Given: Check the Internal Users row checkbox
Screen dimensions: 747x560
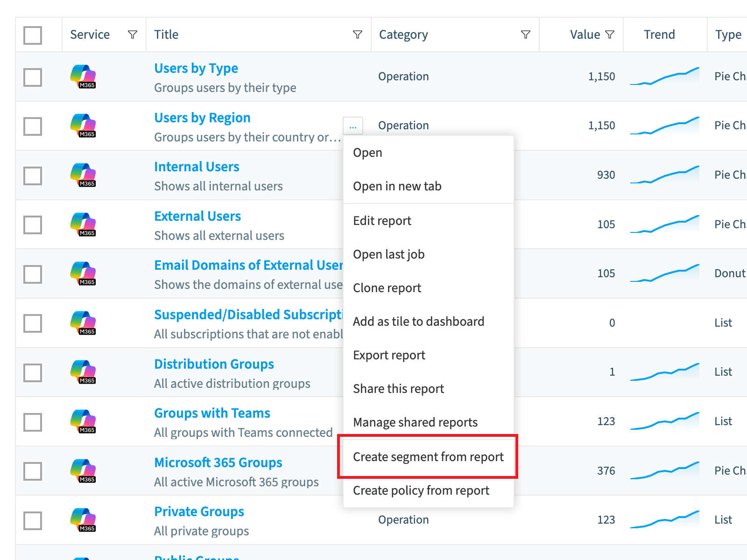Looking at the screenshot, I should click(x=33, y=175).
